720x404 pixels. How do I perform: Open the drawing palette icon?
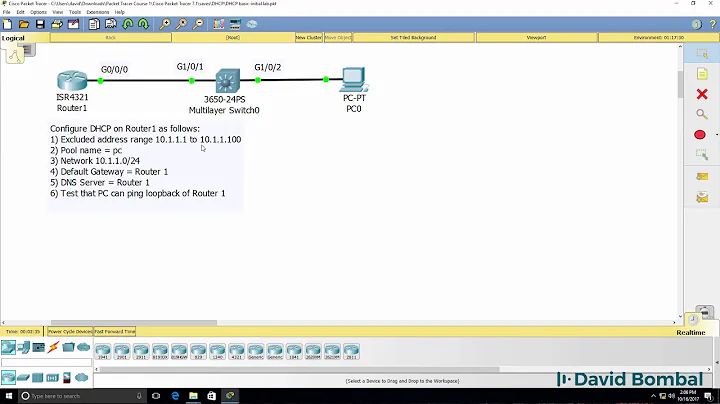219,24
